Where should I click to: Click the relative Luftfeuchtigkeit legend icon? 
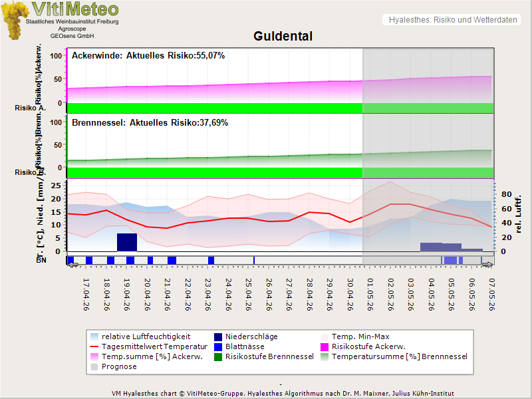[x=95, y=336]
